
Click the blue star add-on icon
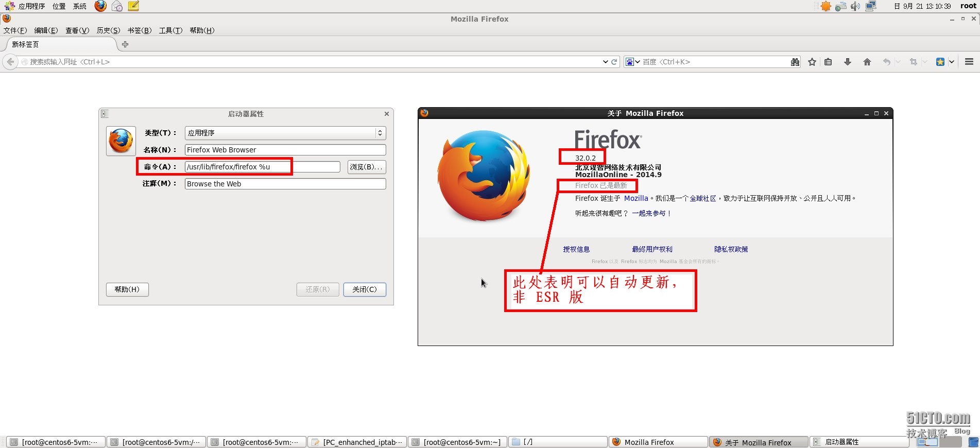(x=940, y=62)
